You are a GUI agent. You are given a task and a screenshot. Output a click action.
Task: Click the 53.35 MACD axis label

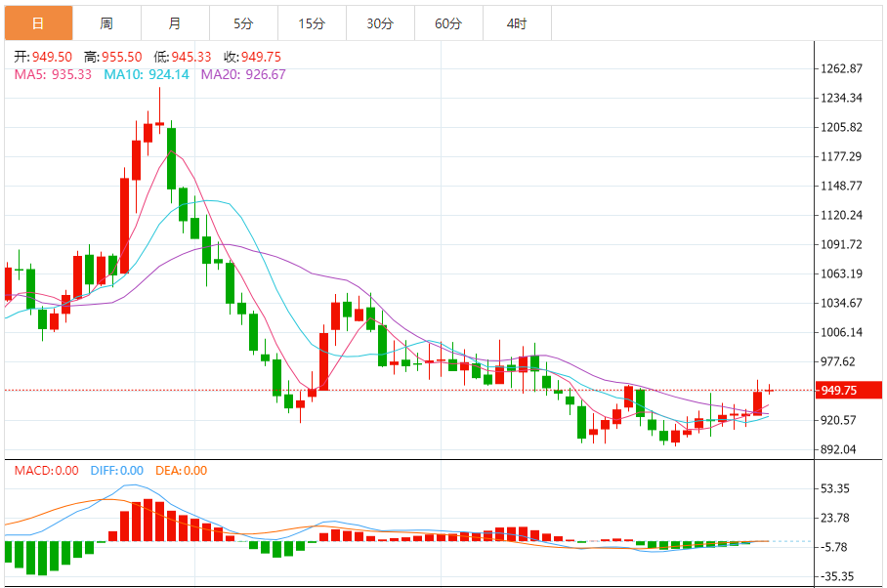(835, 488)
